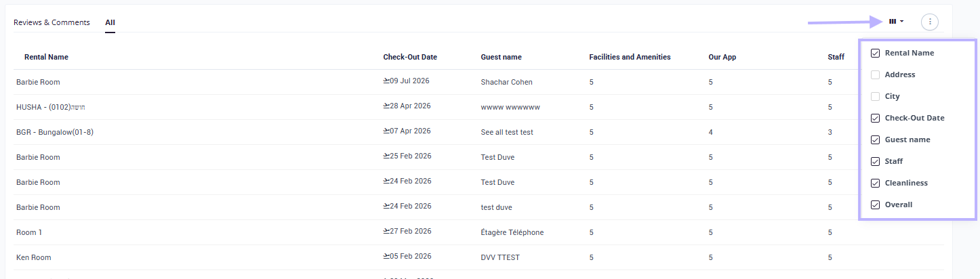Click check-out icon next to 05 Feb 2026
The width and height of the screenshot is (980, 279).
[386, 257]
